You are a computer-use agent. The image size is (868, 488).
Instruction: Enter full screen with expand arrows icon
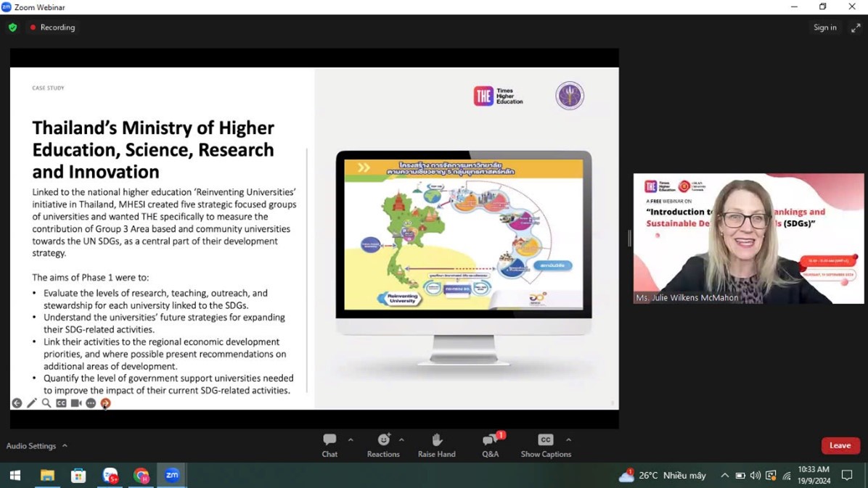856,28
